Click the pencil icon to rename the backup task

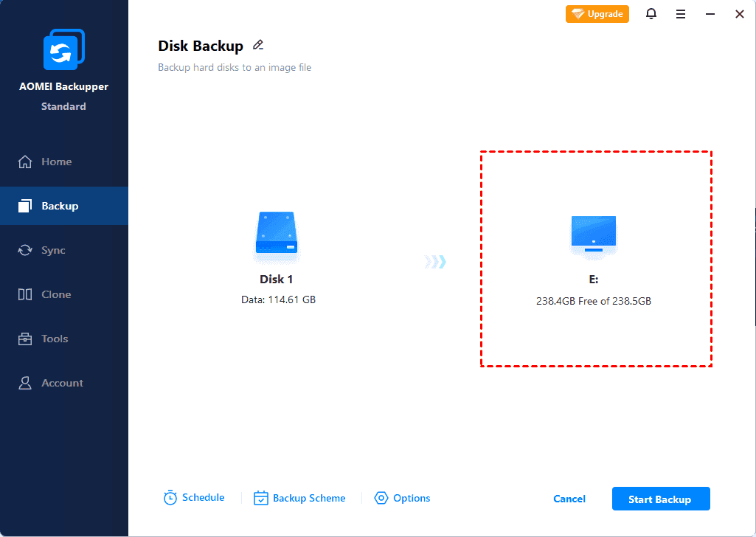258,45
